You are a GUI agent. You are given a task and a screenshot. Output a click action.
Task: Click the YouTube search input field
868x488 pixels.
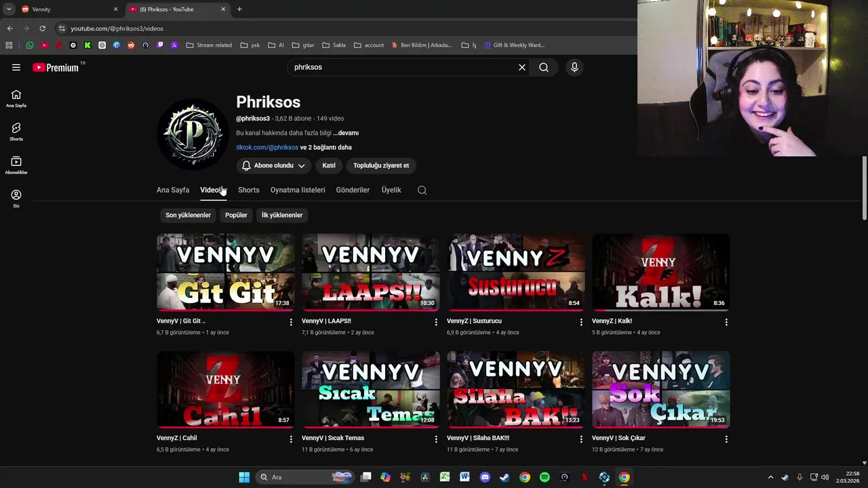(403, 67)
